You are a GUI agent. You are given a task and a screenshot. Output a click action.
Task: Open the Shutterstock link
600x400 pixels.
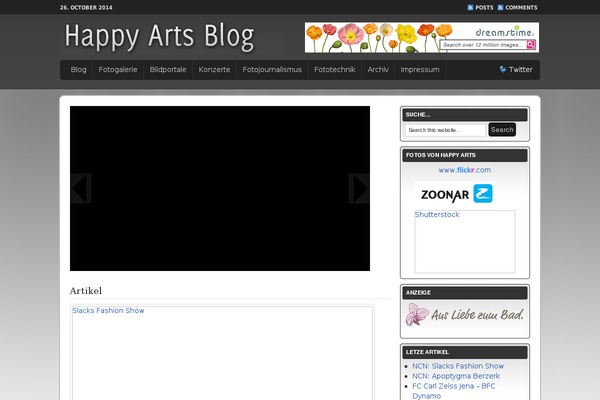pos(437,214)
